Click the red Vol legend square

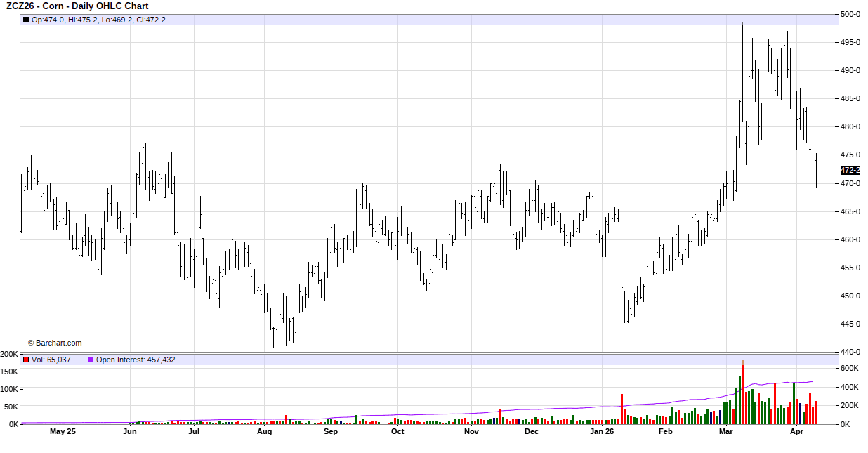tap(26, 360)
